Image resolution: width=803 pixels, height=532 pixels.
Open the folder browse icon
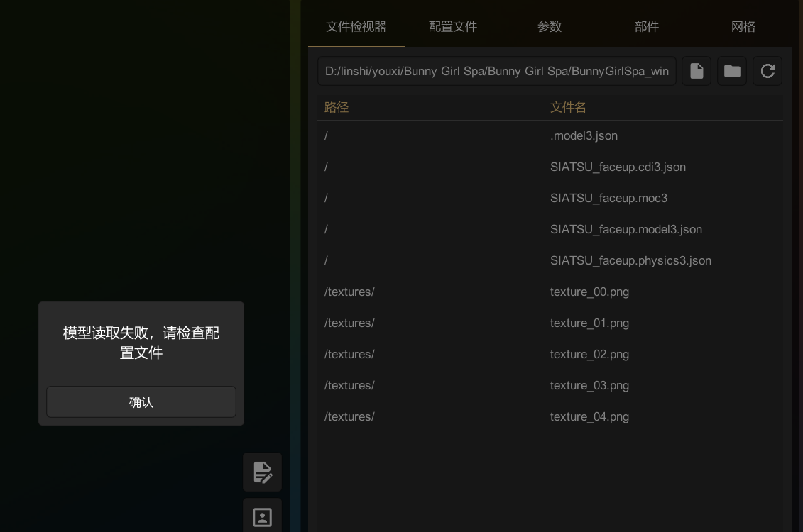click(732, 71)
